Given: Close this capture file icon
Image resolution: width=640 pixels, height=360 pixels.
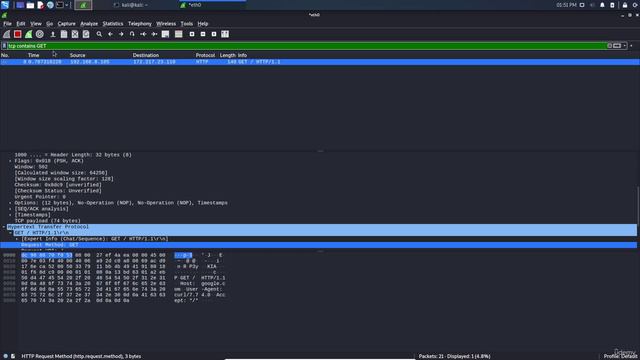Looking at the screenshot, I should [75, 34].
